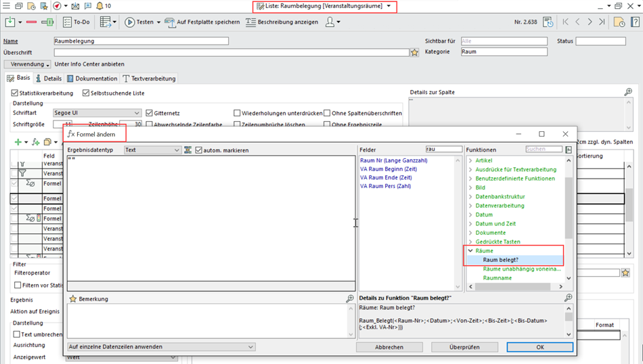Switch to the Dokumentation tab
The height and width of the screenshot is (364, 643).
point(91,78)
